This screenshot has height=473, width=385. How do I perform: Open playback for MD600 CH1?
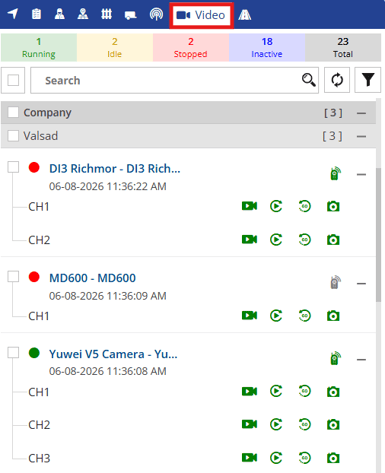click(x=276, y=315)
